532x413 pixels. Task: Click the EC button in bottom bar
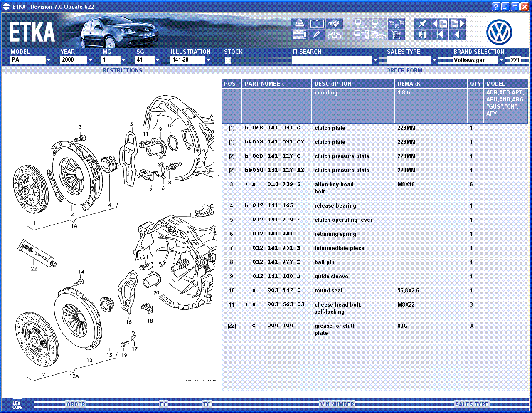click(x=163, y=404)
